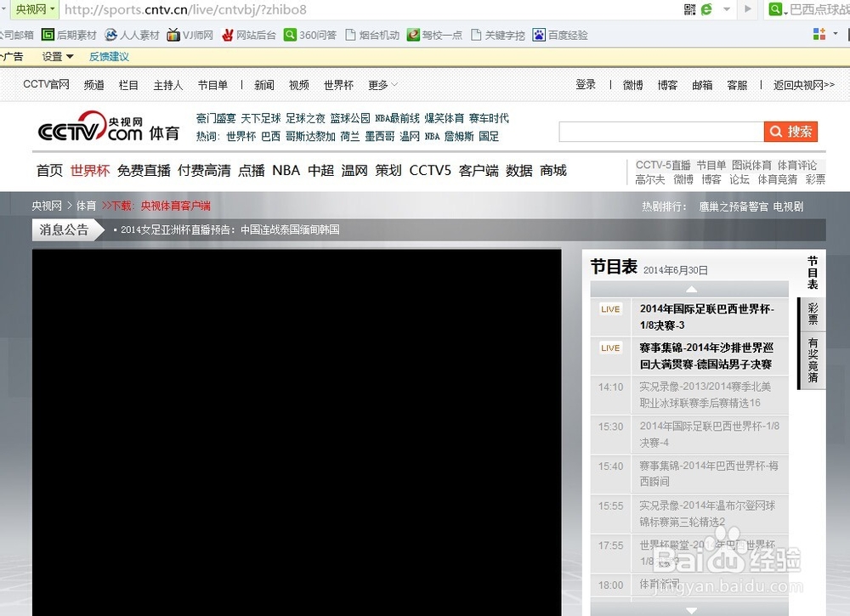850x616 pixels.
Task: Click 高尔夫 quick link
Action: pyautogui.click(x=650, y=179)
